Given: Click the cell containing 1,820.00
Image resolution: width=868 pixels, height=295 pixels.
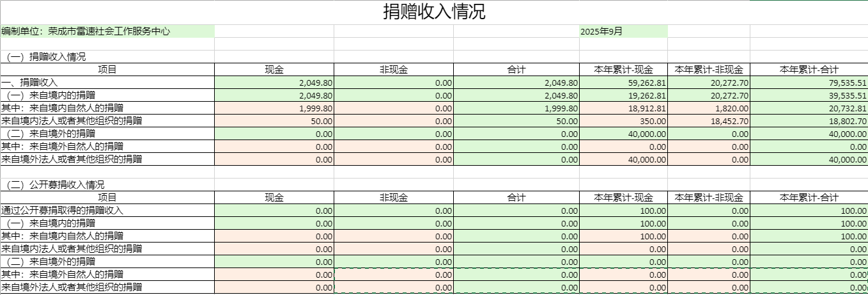Looking at the screenshot, I should click(x=708, y=108).
